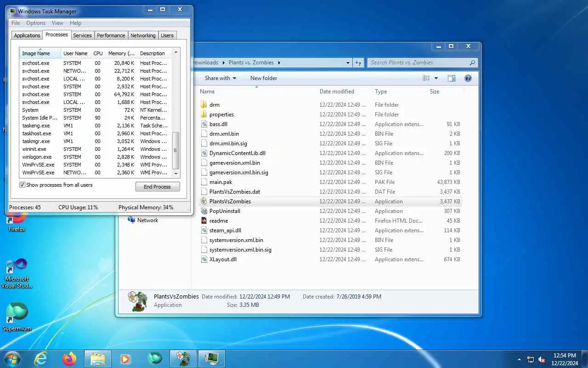Select the System Idle Process row
Viewport: 588px width, 368px height.
96,118
